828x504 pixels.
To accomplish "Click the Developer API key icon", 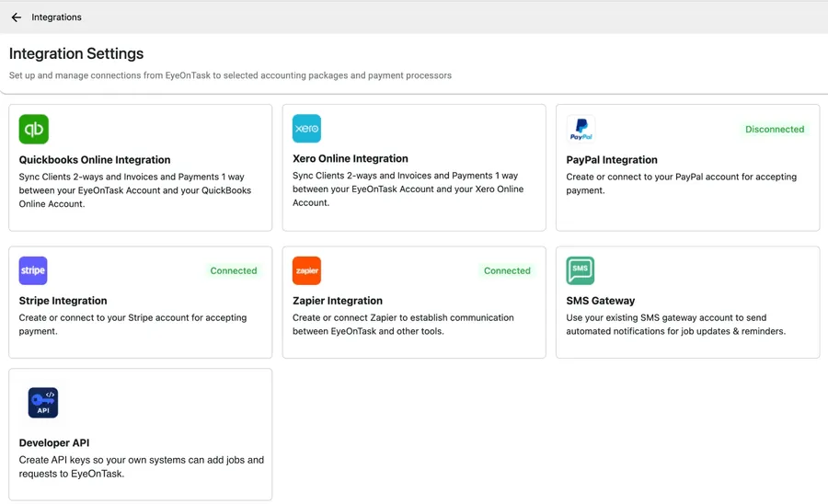I will coord(42,403).
